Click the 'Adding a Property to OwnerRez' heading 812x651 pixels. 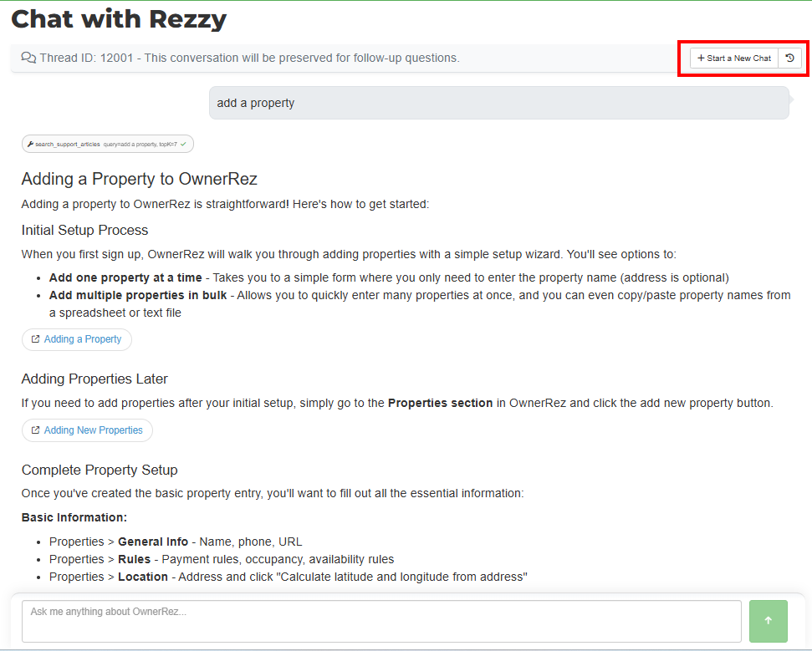pyautogui.click(x=139, y=178)
